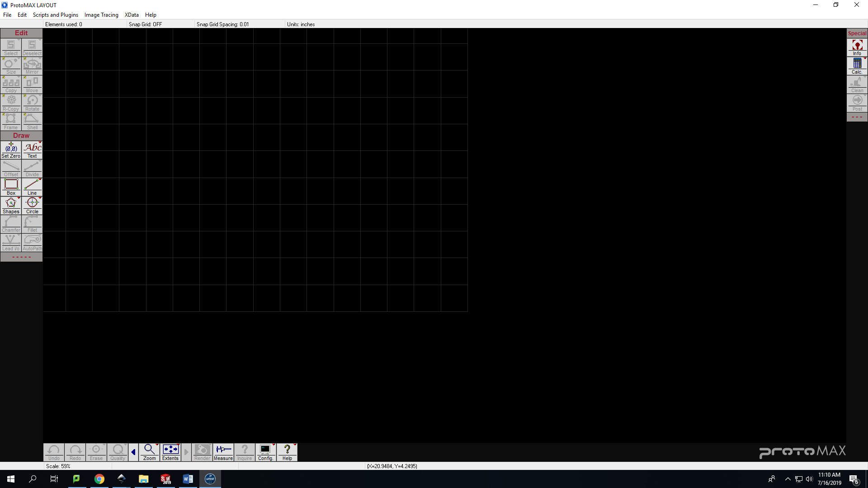Collapse the Draw panel with dashed bar
Image resolution: width=868 pixels, height=488 pixels.
[x=21, y=257]
